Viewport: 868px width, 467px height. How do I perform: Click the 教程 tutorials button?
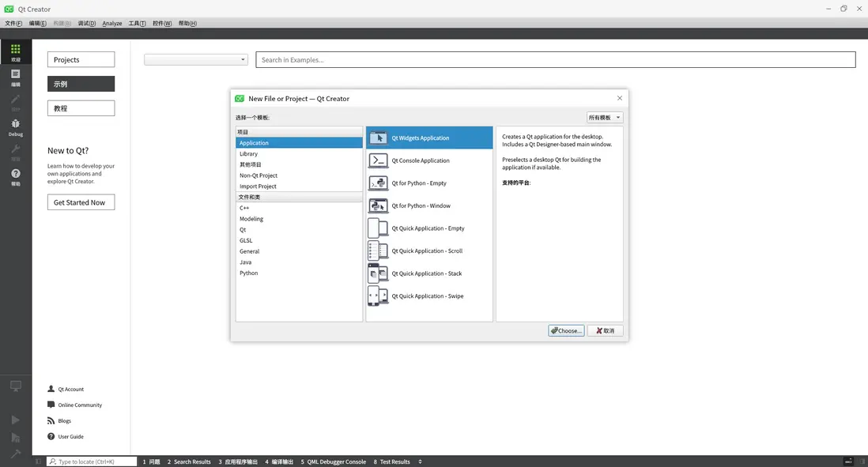81,108
